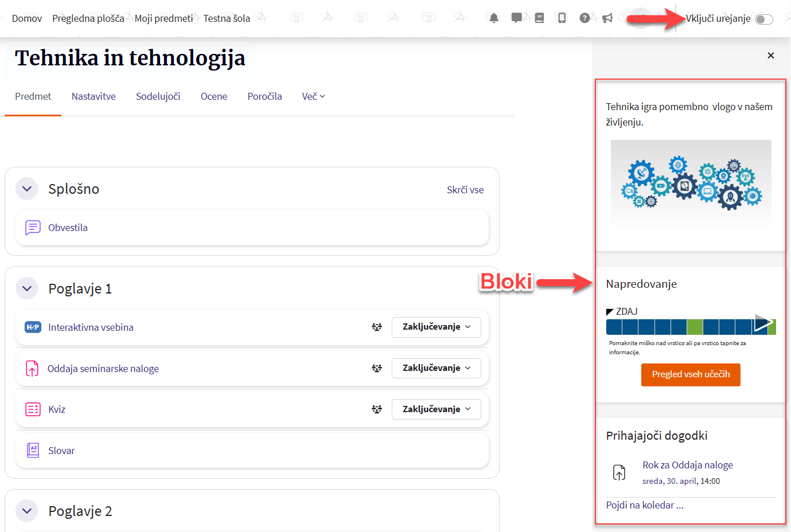791x532 pixels.
Task: Collapse the Poglavje 1 section
Action: click(27, 288)
